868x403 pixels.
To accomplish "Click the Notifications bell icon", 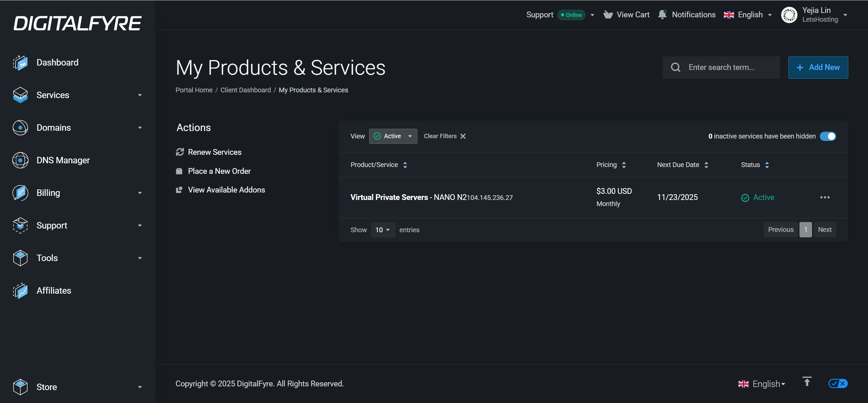I will point(662,15).
